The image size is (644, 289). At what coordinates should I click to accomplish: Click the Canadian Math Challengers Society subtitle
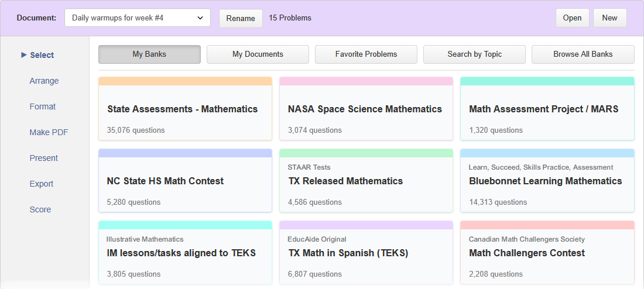pos(526,239)
